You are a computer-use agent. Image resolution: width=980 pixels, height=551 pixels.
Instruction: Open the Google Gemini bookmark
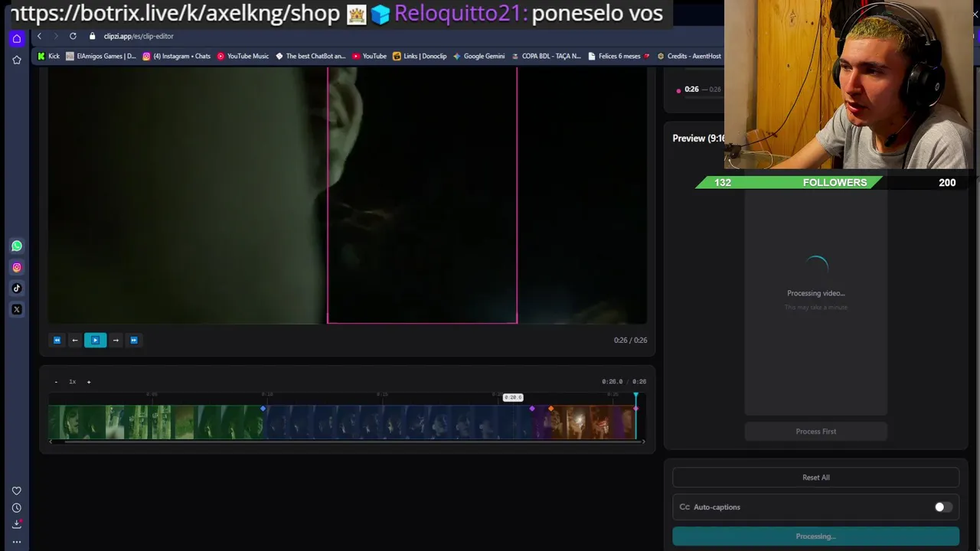(479, 56)
